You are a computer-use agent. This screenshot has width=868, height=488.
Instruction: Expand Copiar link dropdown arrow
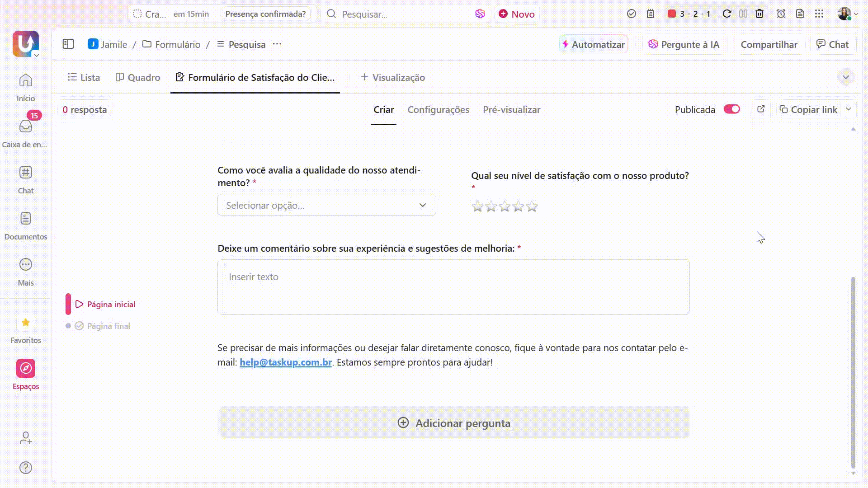point(849,109)
